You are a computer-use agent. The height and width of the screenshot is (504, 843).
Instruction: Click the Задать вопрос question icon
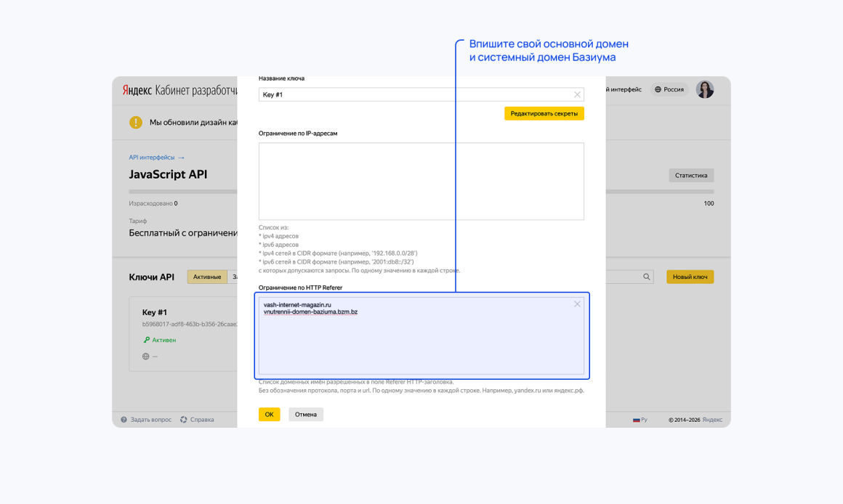[124, 420]
